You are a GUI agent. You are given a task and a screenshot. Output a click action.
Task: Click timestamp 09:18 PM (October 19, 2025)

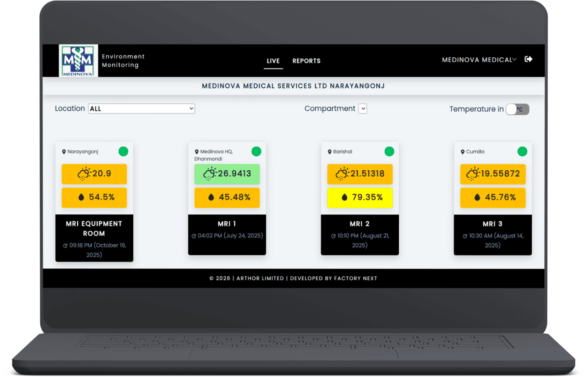click(98, 250)
